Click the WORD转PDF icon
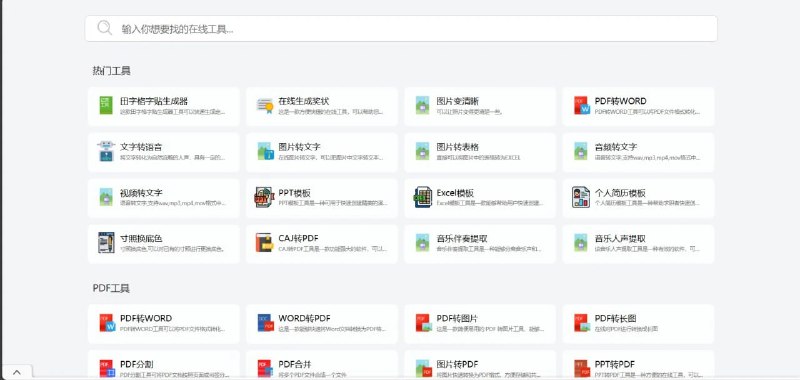800x380 pixels. point(265,323)
